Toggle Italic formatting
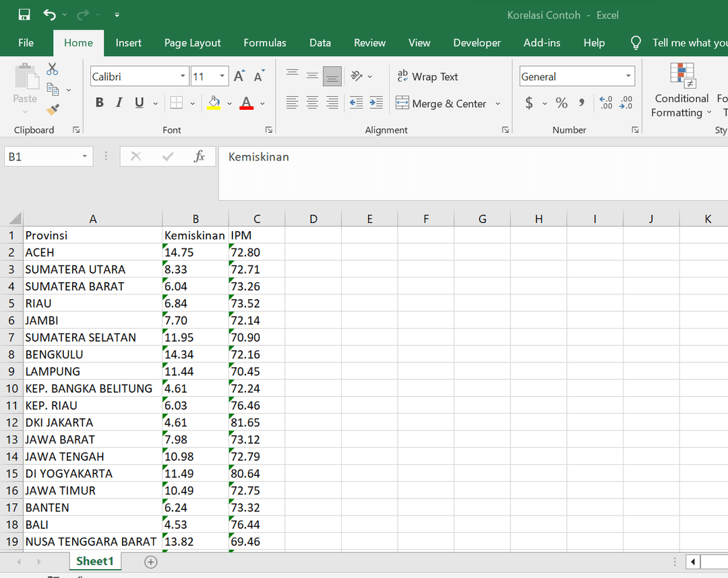 pyautogui.click(x=119, y=102)
